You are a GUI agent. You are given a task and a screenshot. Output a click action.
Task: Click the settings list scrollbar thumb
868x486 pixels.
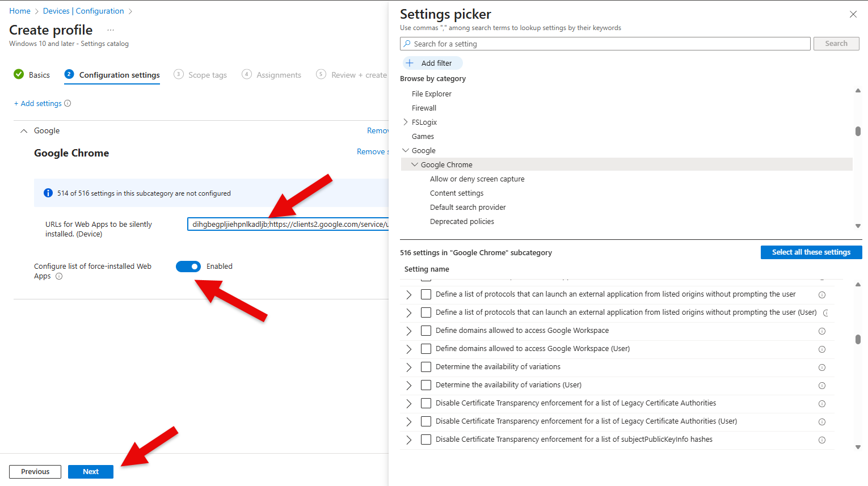point(858,339)
